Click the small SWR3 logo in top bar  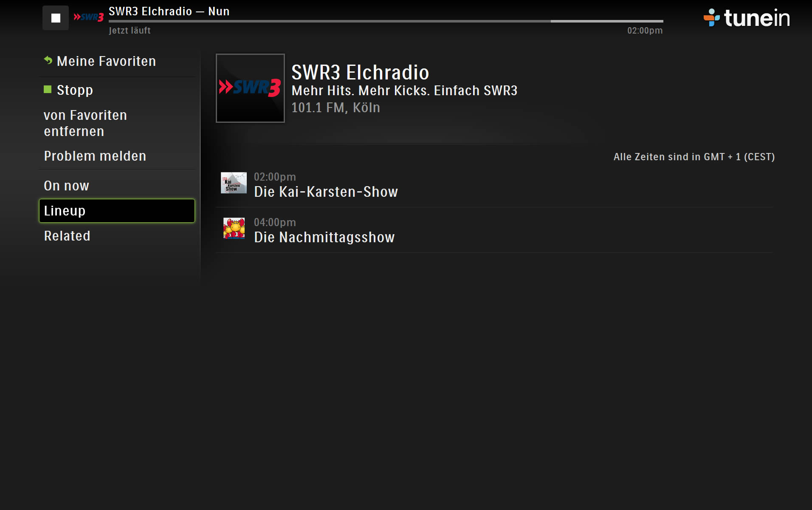pyautogui.click(x=88, y=17)
